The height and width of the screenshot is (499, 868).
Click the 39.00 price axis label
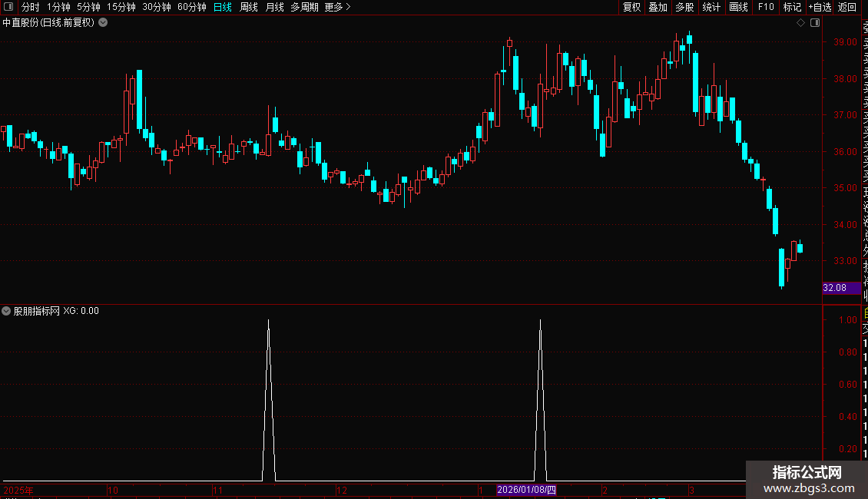tap(845, 42)
